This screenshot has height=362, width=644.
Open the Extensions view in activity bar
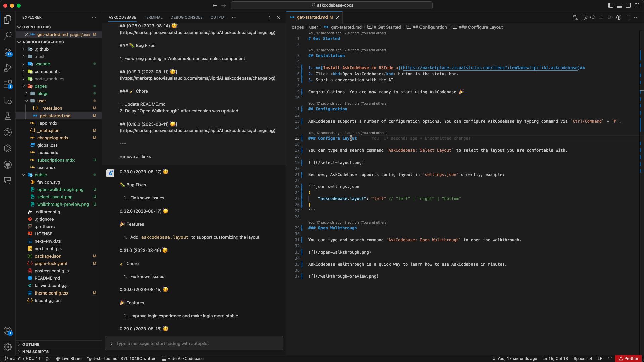point(8,84)
